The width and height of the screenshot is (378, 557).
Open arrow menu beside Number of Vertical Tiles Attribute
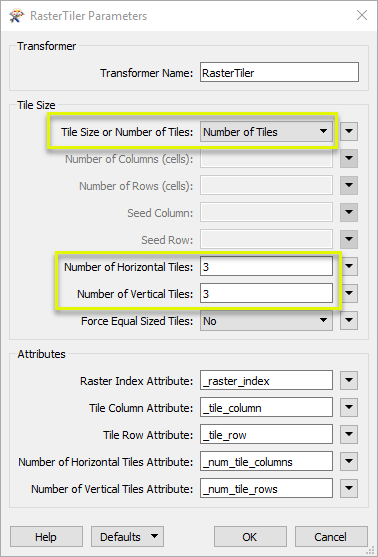(x=349, y=488)
